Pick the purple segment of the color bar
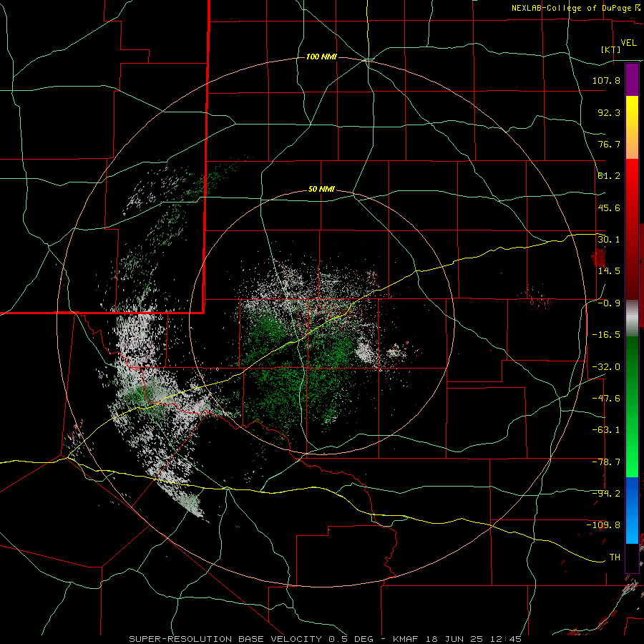 (x=632, y=79)
